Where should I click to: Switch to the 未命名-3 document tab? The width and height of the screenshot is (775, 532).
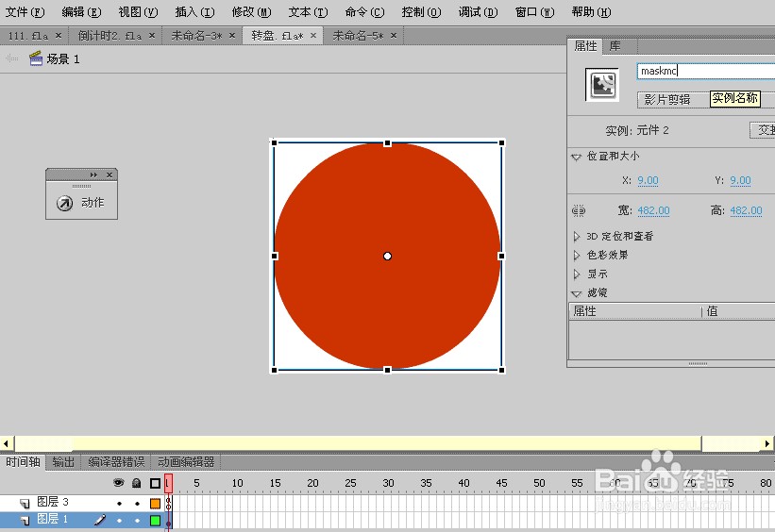pos(196,36)
